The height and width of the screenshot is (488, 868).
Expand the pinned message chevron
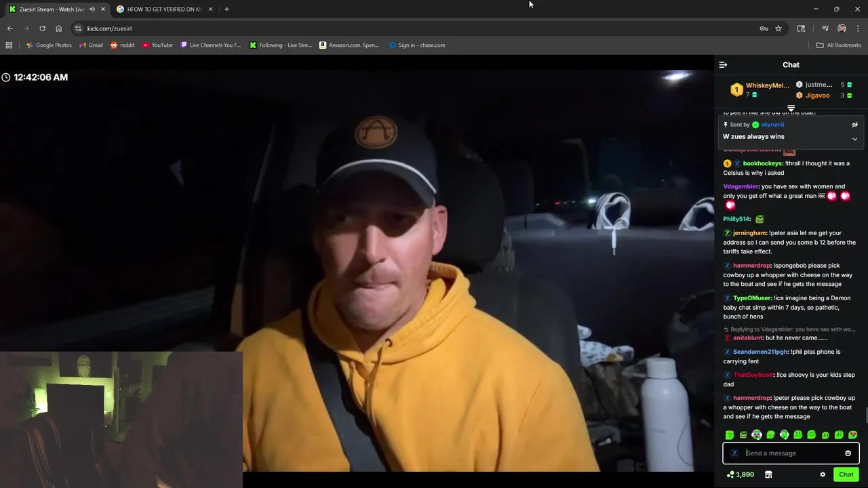[x=854, y=139]
